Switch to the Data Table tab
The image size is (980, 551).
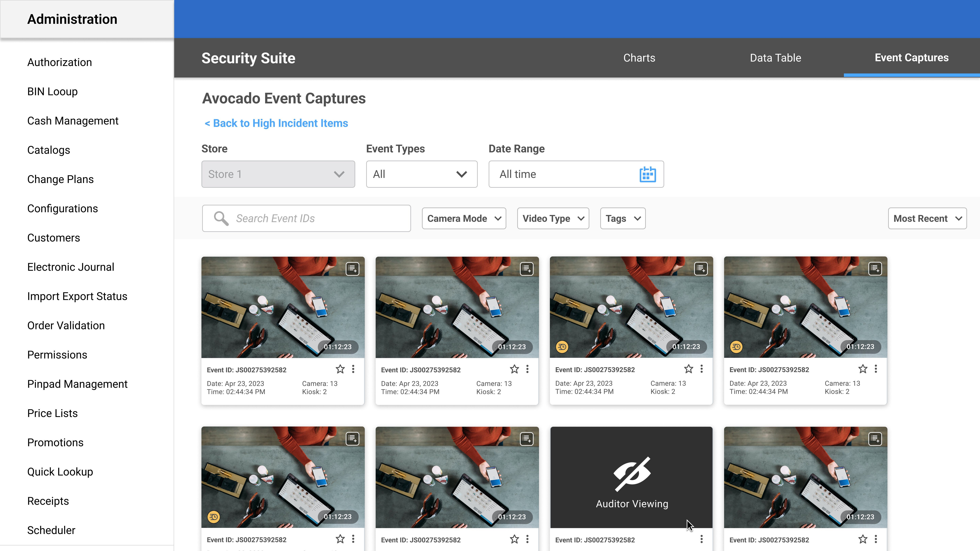tap(775, 58)
